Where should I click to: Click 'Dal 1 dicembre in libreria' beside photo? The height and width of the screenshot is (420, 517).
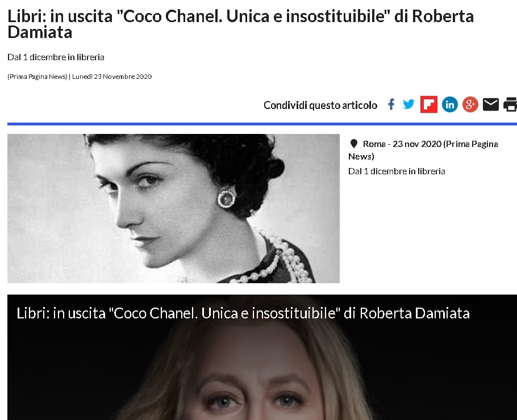tap(397, 171)
